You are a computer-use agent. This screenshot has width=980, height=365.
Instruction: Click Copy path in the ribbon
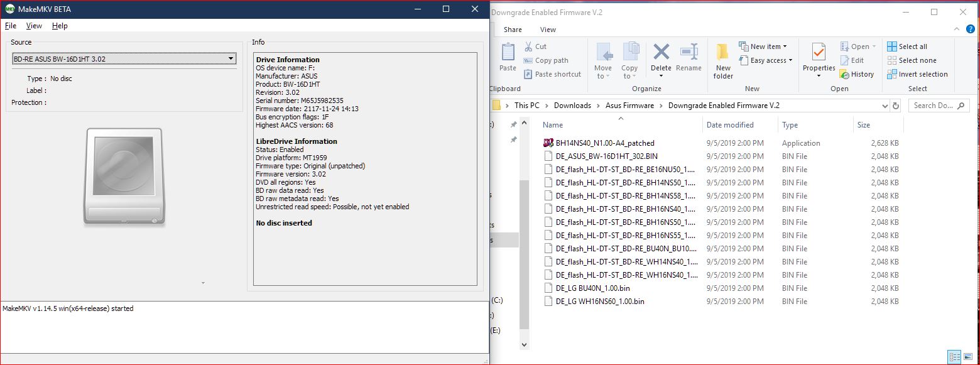(x=546, y=60)
